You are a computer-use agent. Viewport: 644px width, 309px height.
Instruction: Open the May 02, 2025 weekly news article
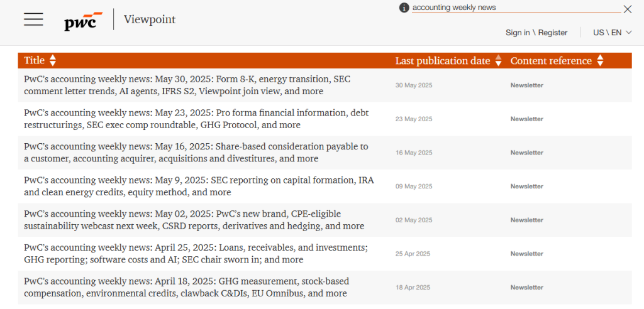[194, 220]
